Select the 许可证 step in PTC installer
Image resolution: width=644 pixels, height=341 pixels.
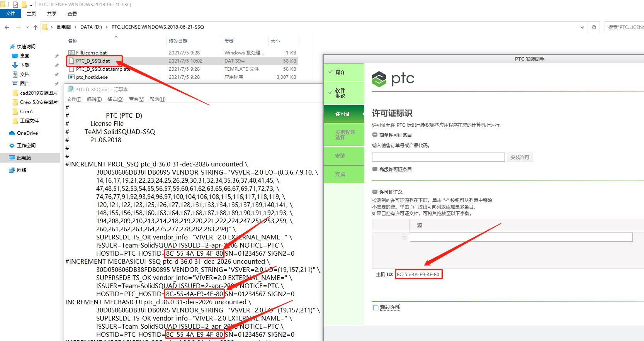coord(344,114)
